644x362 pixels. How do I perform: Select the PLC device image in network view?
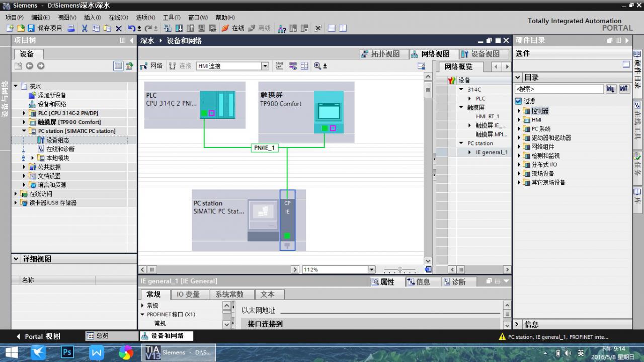pyautogui.click(x=217, y=104)
